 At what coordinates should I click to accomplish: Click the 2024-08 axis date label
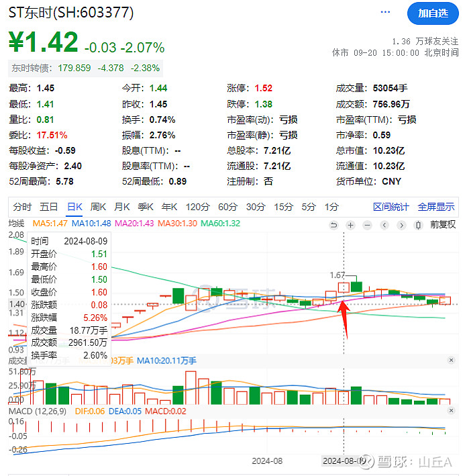pyautogui.click(x=267, y=461)
